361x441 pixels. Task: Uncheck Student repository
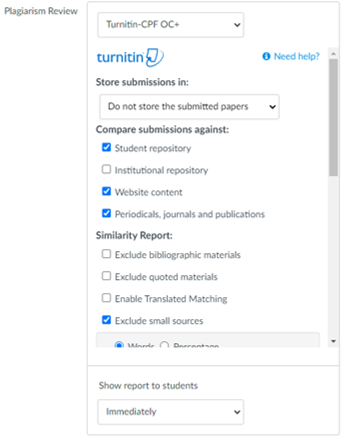106,147
